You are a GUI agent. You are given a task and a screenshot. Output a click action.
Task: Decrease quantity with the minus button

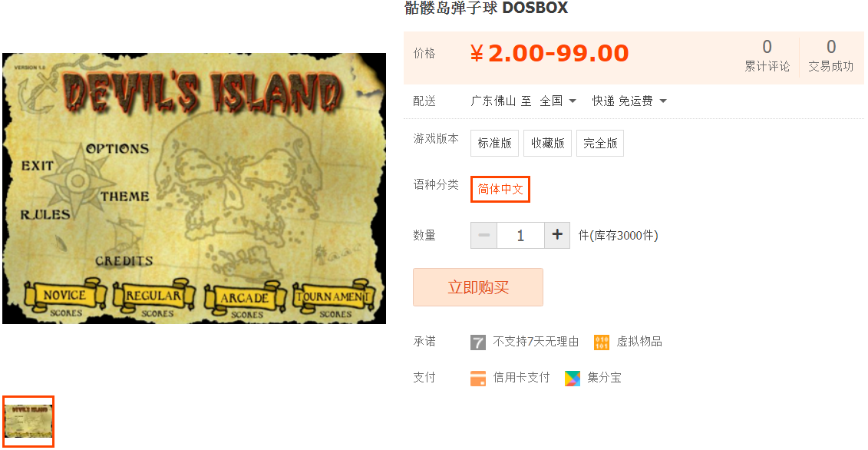tap(484, 235)
